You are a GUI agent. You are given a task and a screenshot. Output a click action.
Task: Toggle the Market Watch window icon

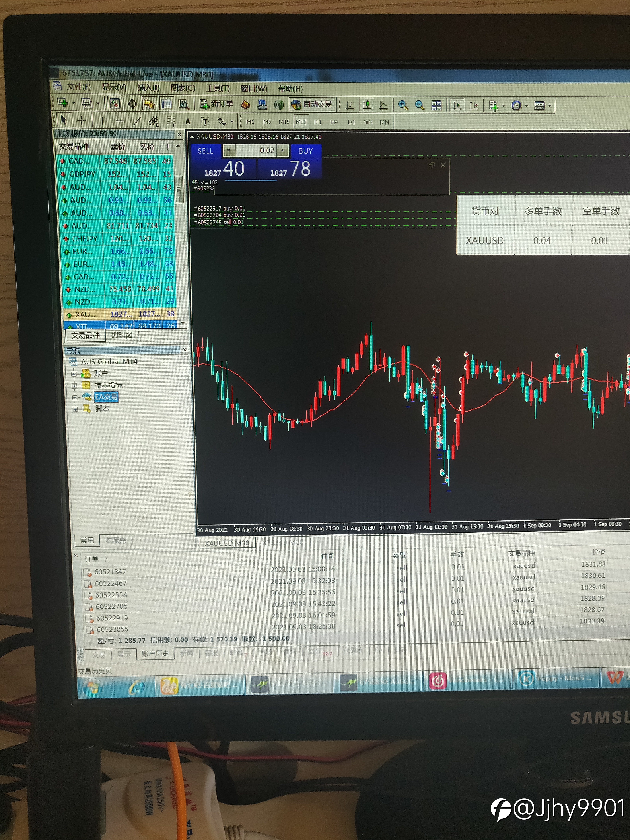(115, 103)
